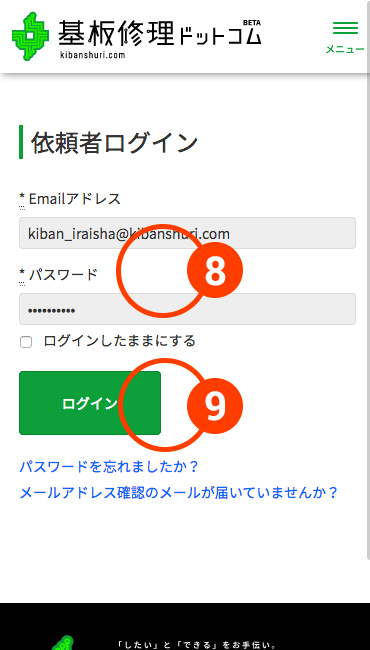
Task: Click the orange number 9 badge
Action: [215, 406]
